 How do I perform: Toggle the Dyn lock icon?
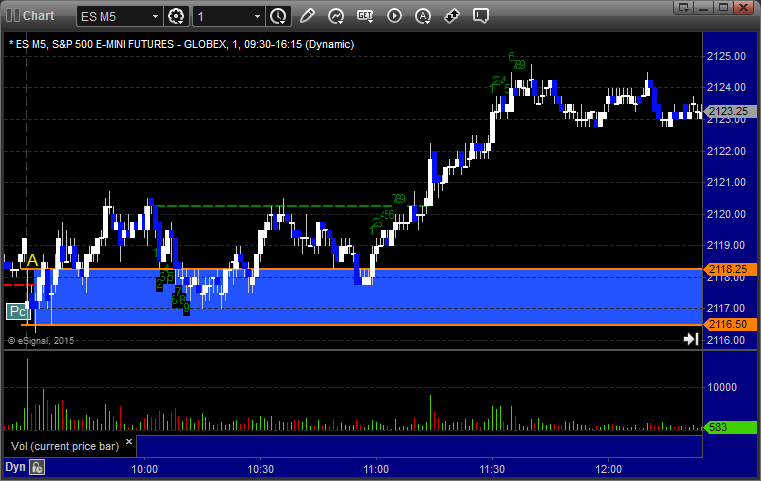click(x=37, y=467)
